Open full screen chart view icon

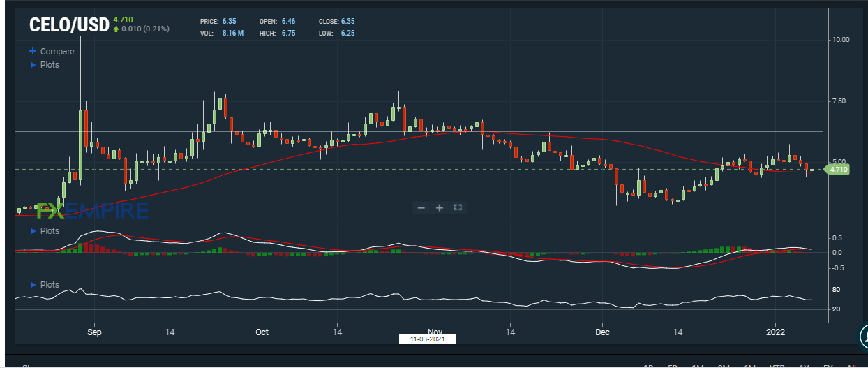click(458, 207)
